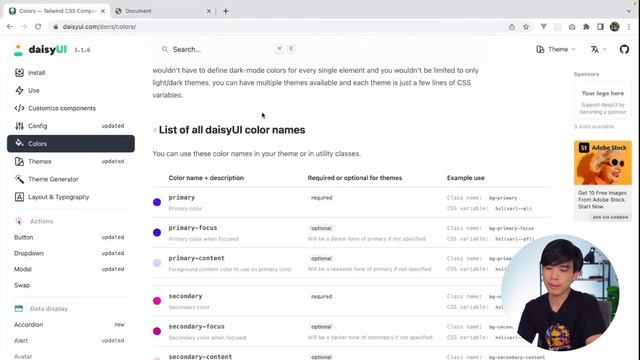Select the Colors sidebar item
The height and width of the screenshot is (360, 640).
71,144
